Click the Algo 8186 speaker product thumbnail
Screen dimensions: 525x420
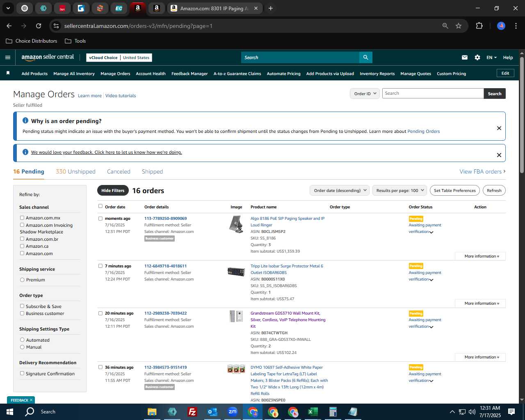pos(236,224)
